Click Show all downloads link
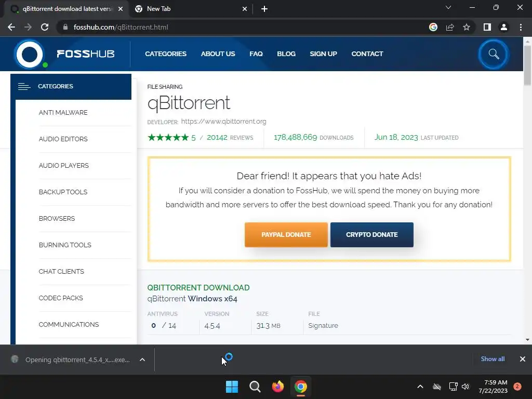Viewport: 532px width, 399px height. (493, 359)
